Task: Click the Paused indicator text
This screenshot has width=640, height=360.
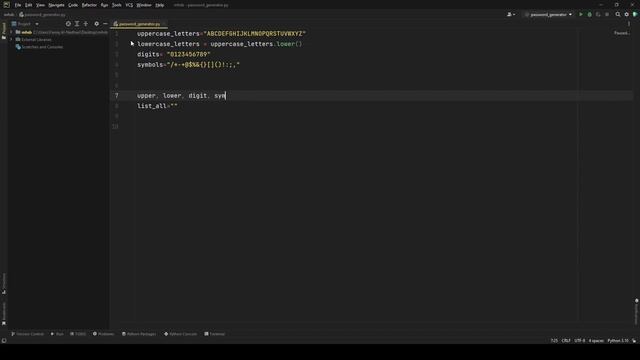Action: point(622,33)
